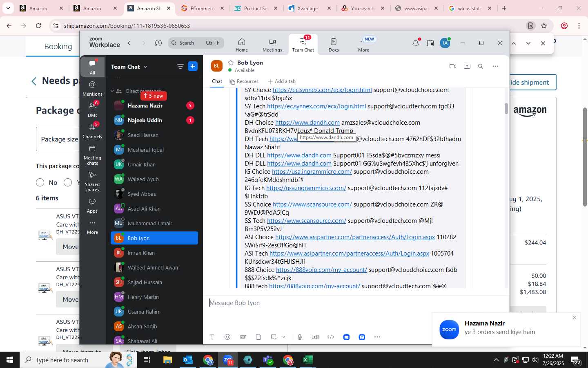This screenshot has width=588, height=368.
Task: Record an audio message
Action: (x=300, y=337)
